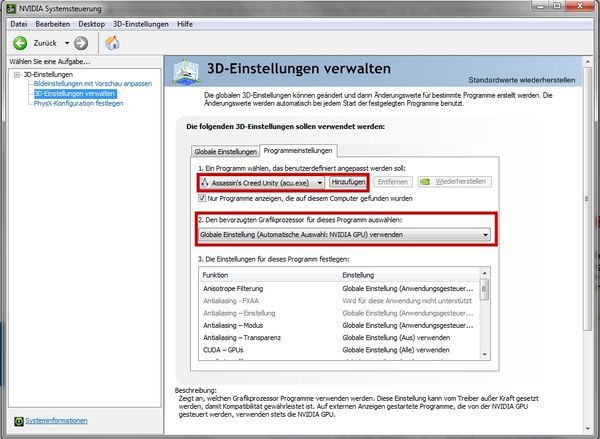Viewport: 600px width, 439px height.
Task: Click the grey forward arrow icon
Action: coord(81,43)
